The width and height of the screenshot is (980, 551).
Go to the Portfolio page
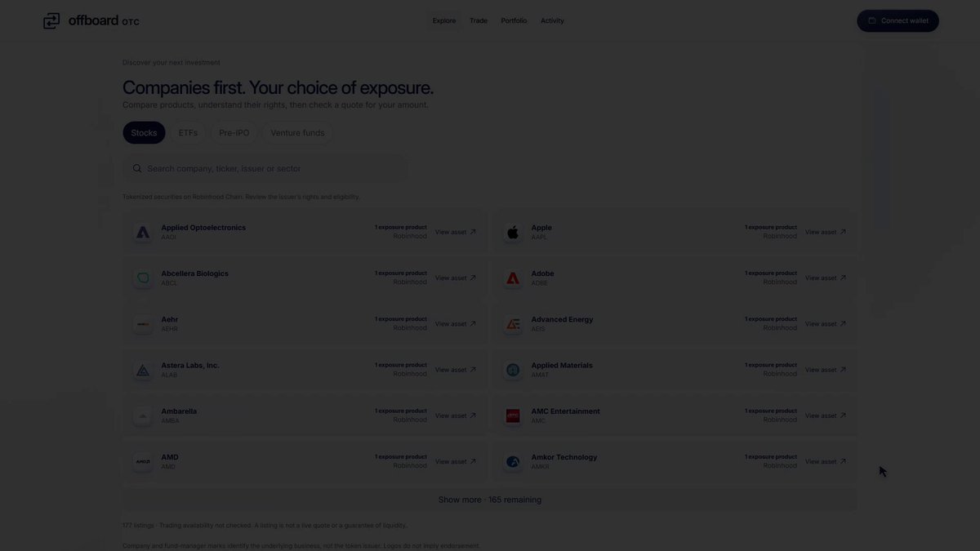tap(514, 20)
